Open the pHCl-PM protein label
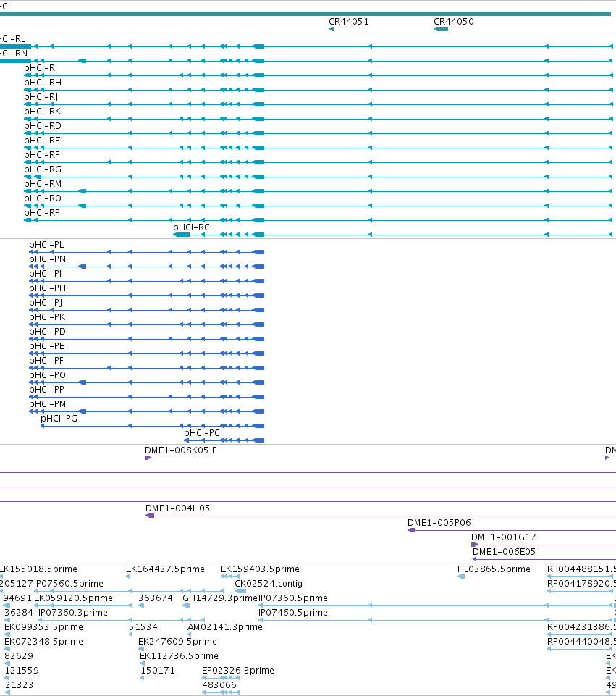The height and width of the screenshot is (696, 616). coord(48,404)
